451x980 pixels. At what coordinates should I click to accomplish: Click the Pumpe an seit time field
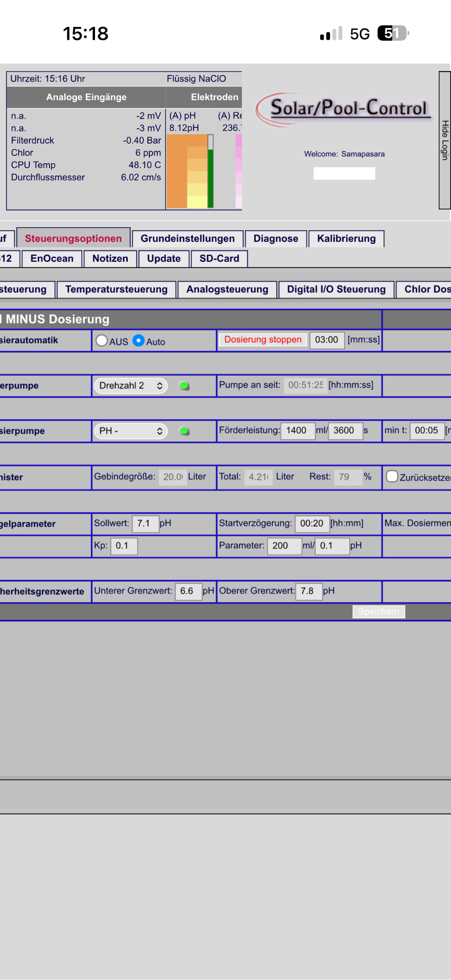(x=305, y=385)
